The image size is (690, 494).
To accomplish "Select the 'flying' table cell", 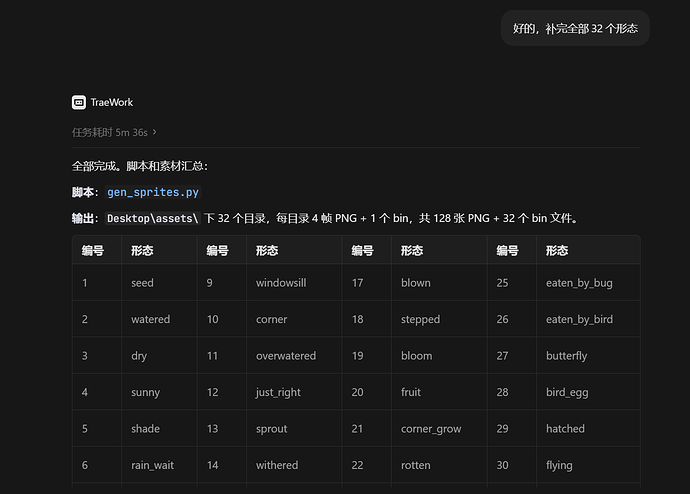I will point(588,465).
